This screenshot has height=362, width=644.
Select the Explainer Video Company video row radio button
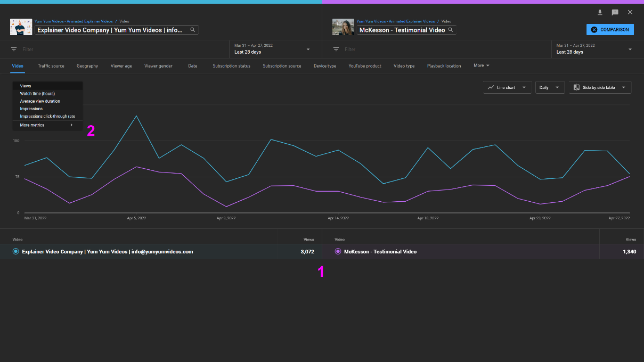pyautogui.click(x=15, y=251)
